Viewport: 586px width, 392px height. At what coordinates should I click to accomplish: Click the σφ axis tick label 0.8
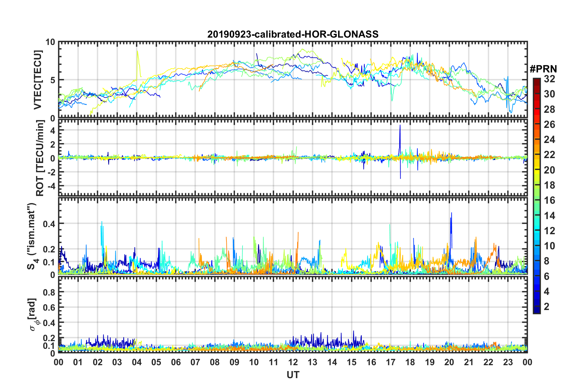coord(50,292)
